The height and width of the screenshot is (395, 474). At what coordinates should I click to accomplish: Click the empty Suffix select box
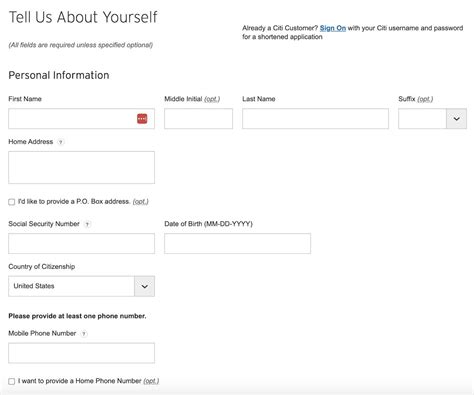pyautogui.click(x=422, y=119)
